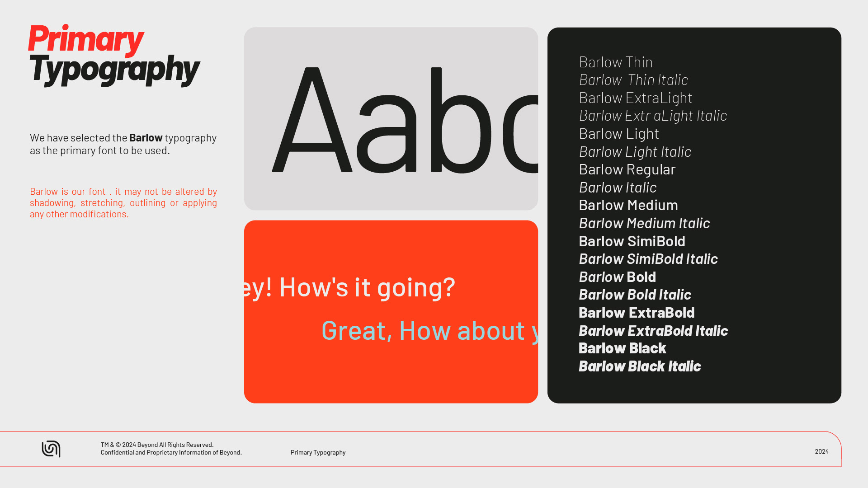The width and height of the screenshot is (868, 488).
Task: Click the Beyond spiral logo icon
Action: [x=51, y=449]
